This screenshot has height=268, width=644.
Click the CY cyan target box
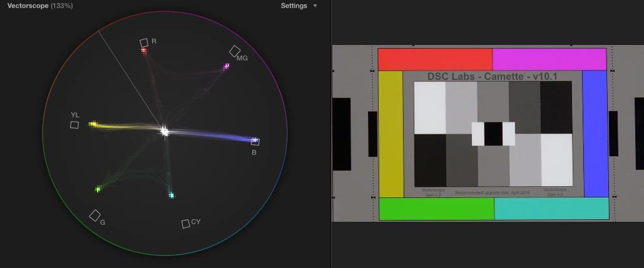[x=185, y=224]
